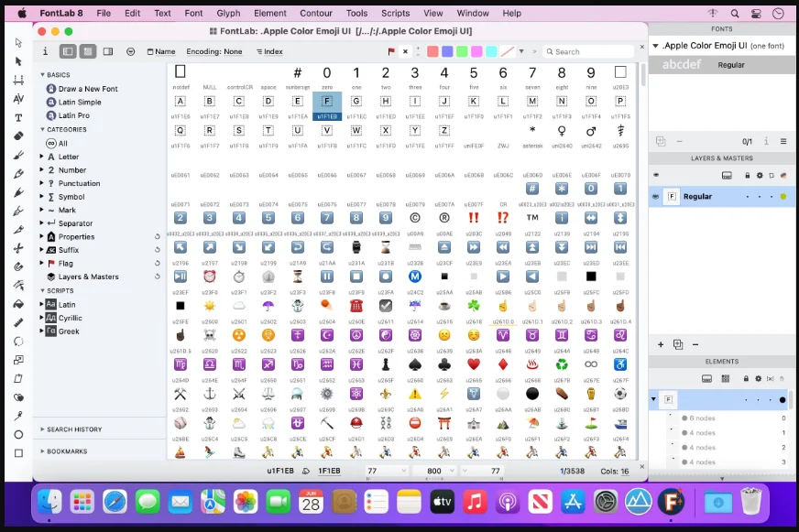Expand the Cyrillic script
The image size is (799, 532).
(42, 318)
